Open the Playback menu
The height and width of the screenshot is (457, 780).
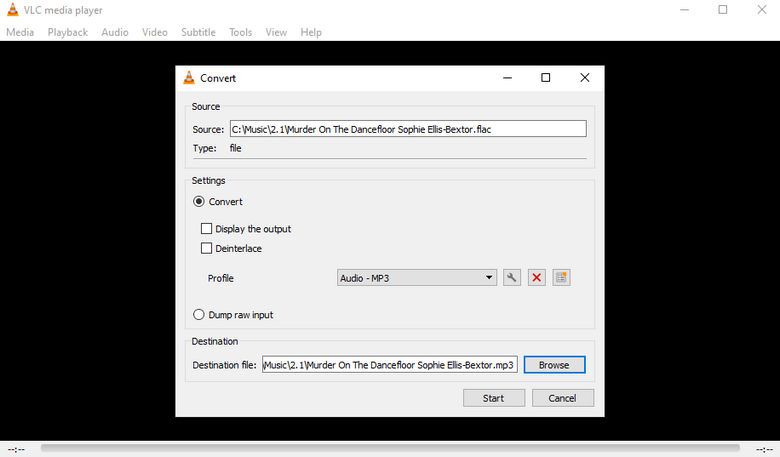point(68,32)
